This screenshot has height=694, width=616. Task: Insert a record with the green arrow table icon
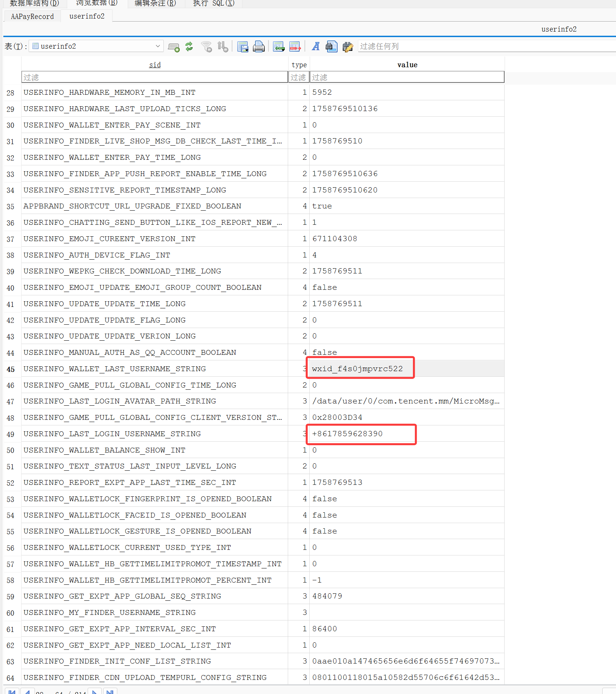pyautogui.click(x=278, y=47)
